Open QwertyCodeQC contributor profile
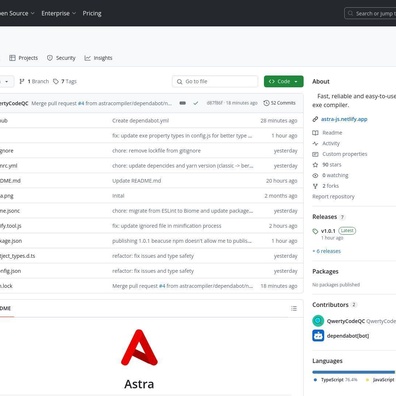This screenshot has width=396, height=396. 346,321
